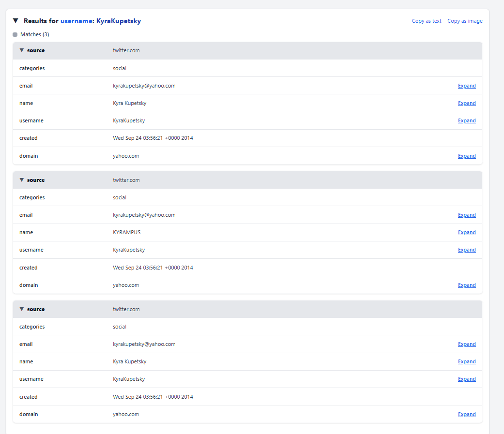Expand the domain row in third result
This screenshot has height=434, width=504.
[x=467, y=414]
